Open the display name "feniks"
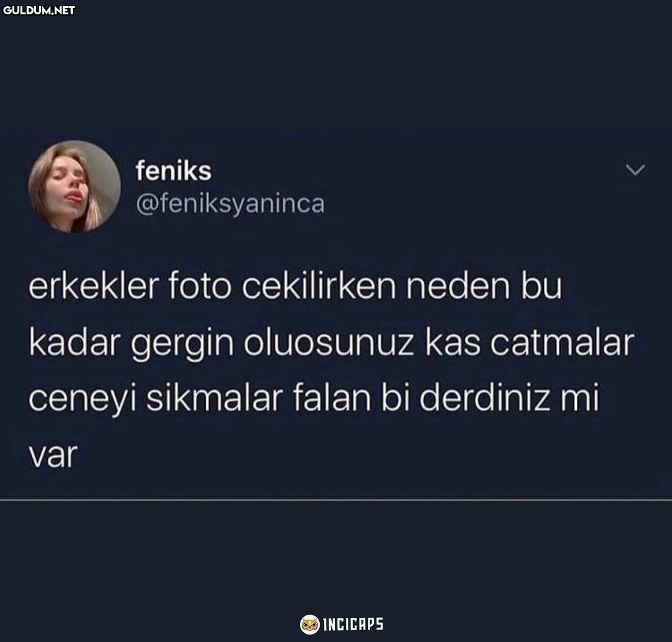 (x=174, y=171)
